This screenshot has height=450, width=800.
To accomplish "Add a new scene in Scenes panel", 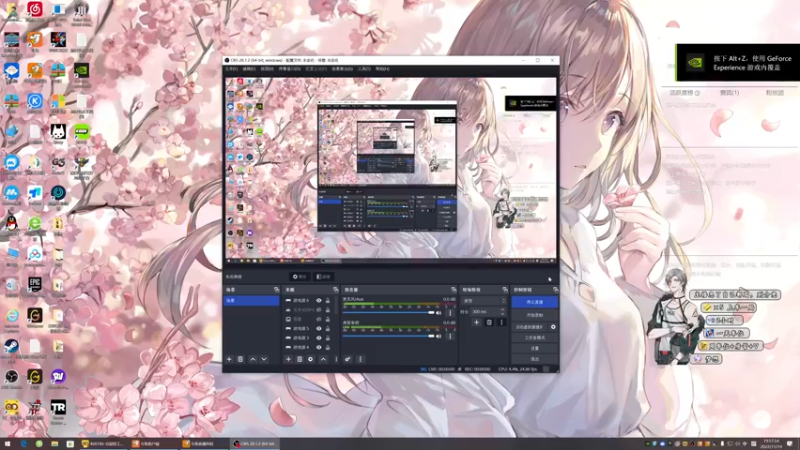I will pos(229,359).
